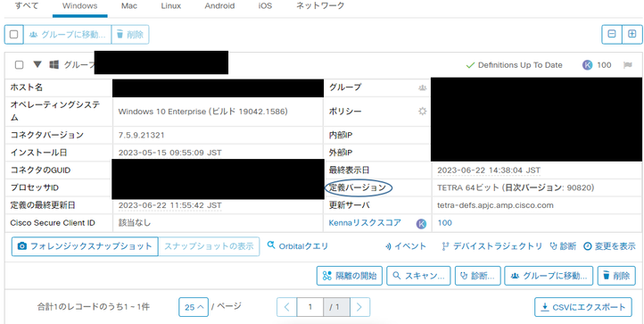This screenshot has height=324, width=644.
Task: Open the iOS tab
Action: click(265, 6)
